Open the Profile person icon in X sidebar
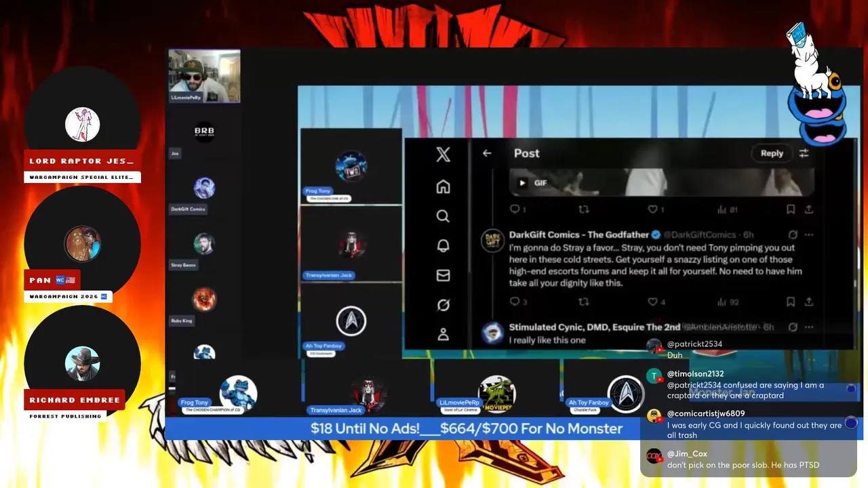The image size is (868, 488). pos(443,334)
